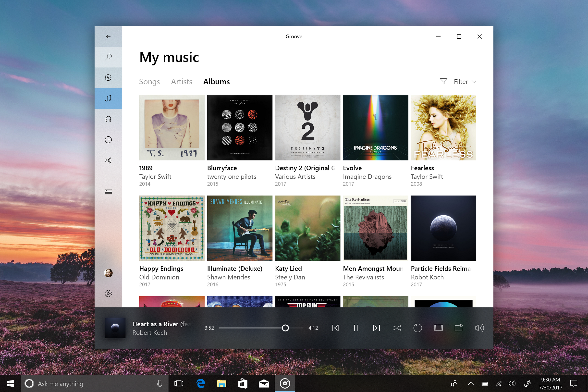Screen dimensions: 588x392
Task: Show hidden system tray icons
Action: [x=471, y=383]
